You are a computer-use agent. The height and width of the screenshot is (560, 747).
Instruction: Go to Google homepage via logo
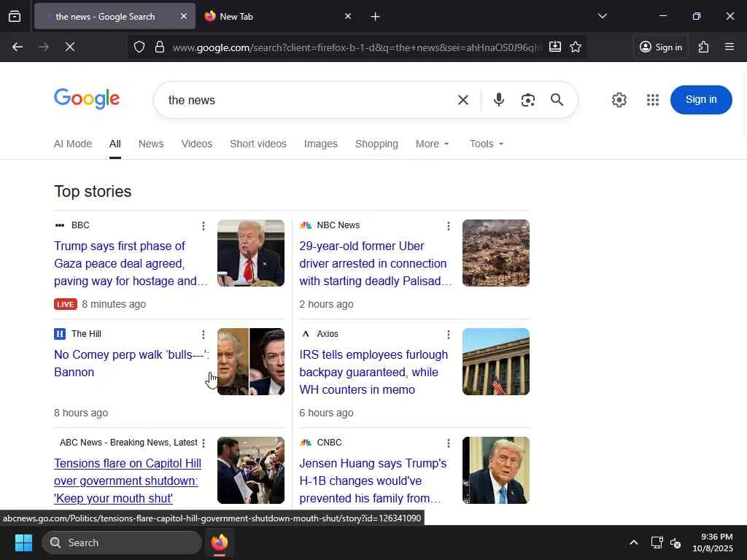point(87,98)
